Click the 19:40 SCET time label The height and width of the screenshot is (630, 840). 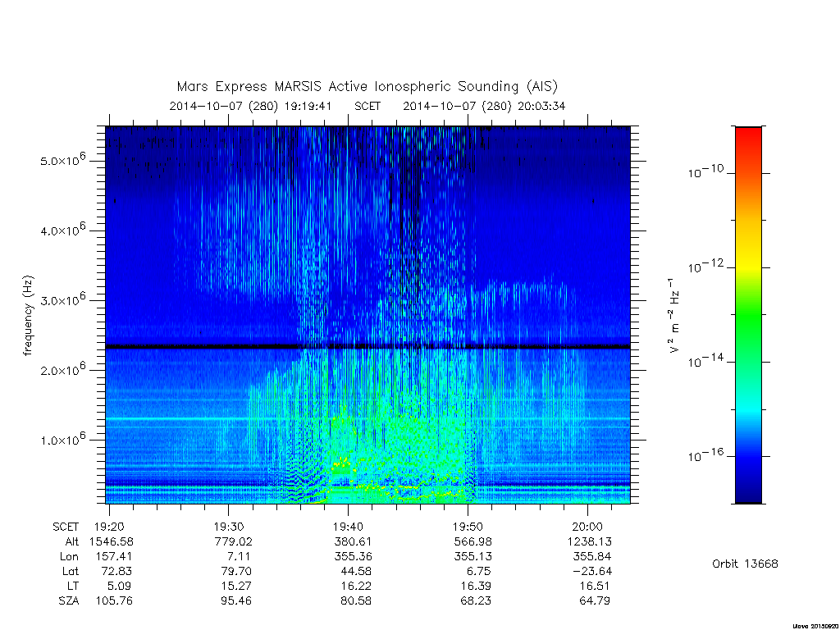tap(348, 527)
